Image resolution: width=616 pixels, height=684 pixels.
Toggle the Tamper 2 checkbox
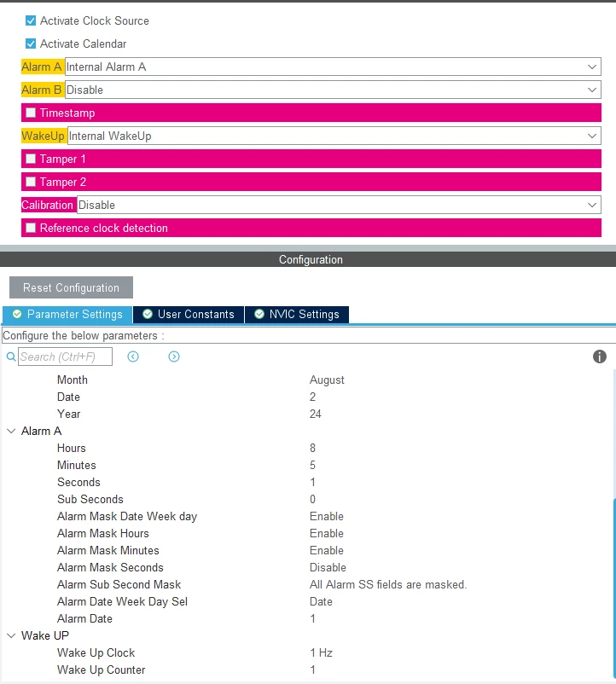[31, 182]
